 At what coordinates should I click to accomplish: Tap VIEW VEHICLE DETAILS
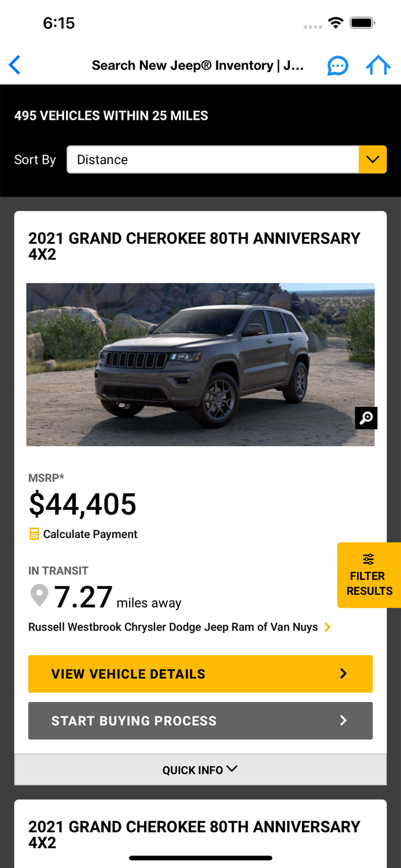(200, 674)
